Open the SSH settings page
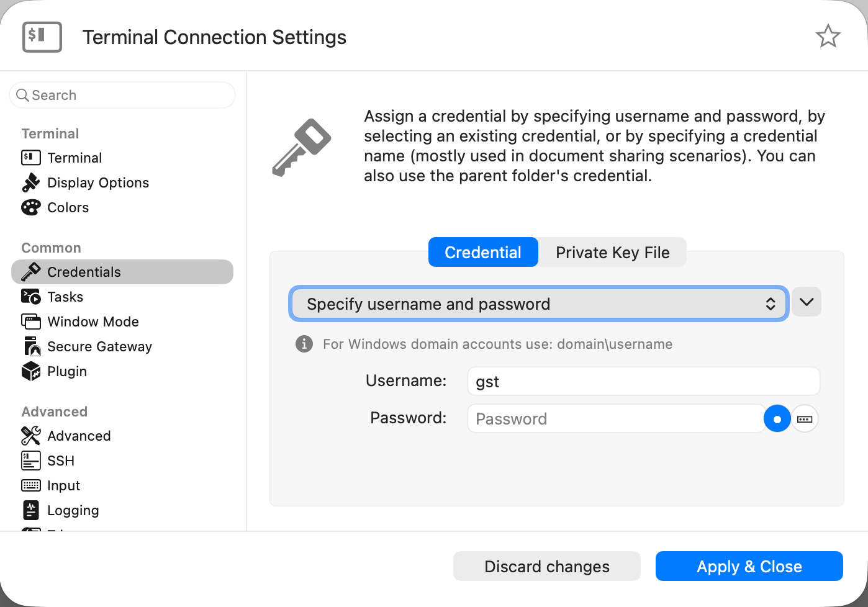868x607 pixels. click(60, 461)
